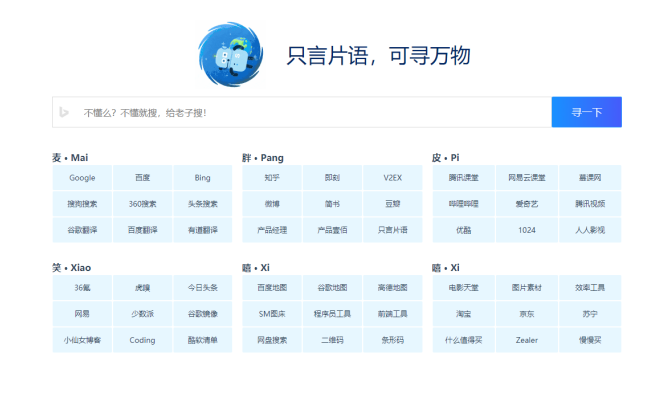The width and height of the screenshot is (658, 403).
Task: Open 百度地图
Action: point(272,288)
